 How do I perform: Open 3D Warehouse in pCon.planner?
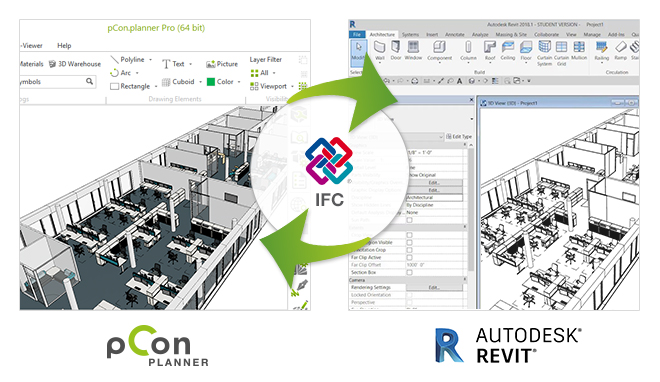coord(75,64)
